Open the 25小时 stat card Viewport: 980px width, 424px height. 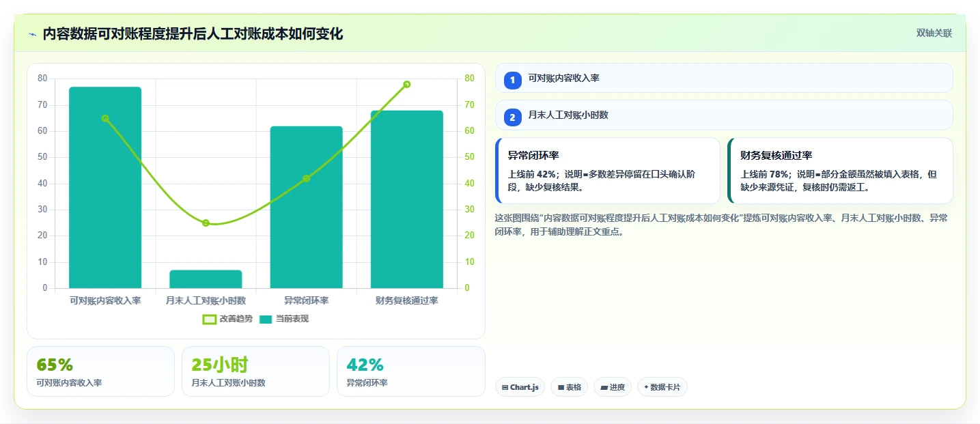point(255,371)
